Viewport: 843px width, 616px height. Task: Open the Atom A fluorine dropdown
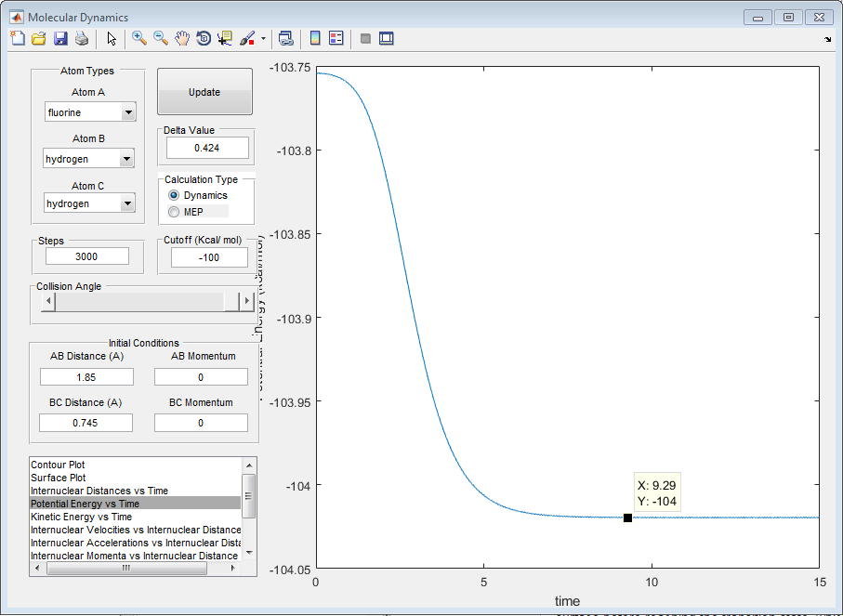(x=127, y=112)
